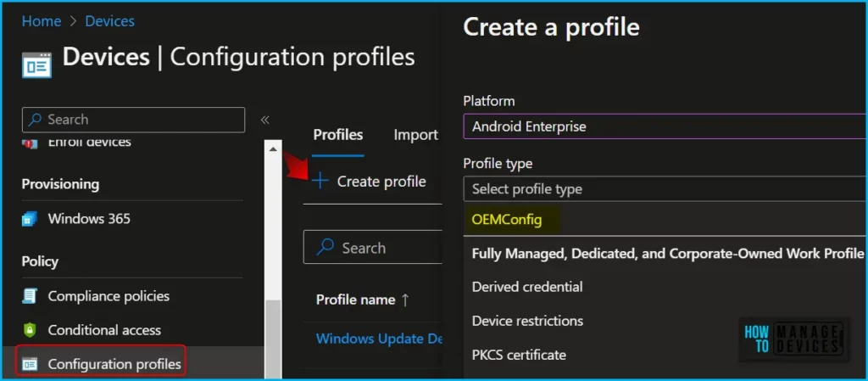
Task: Open Compliance policies
Action: (108, 296)
